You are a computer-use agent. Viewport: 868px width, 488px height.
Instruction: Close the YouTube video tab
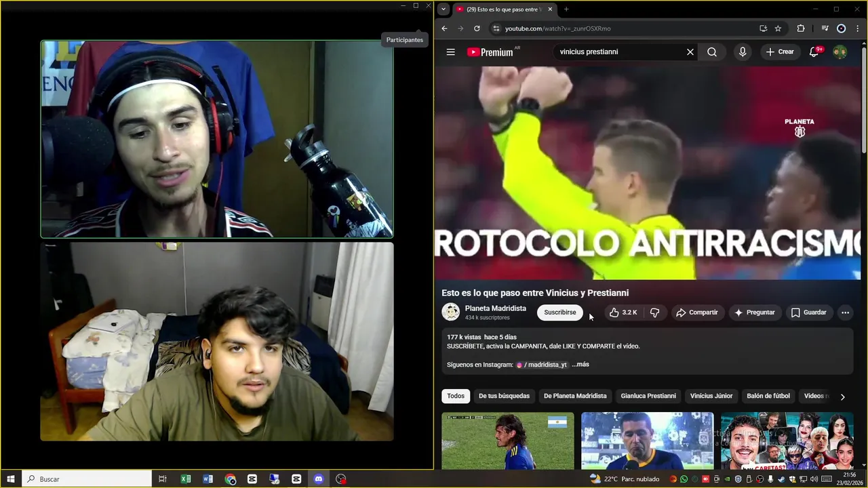click(550, 9)
